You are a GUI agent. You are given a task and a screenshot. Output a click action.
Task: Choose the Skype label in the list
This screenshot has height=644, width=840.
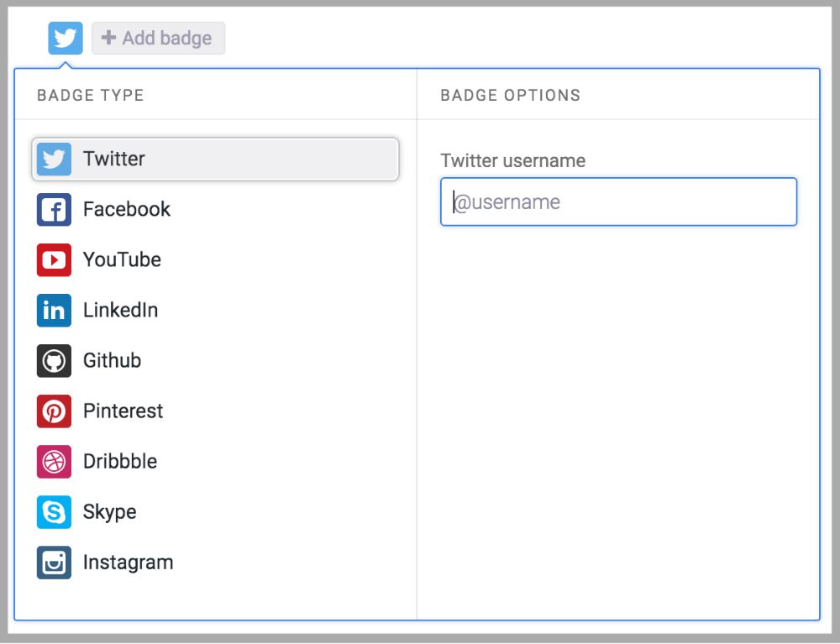(110, 512)
